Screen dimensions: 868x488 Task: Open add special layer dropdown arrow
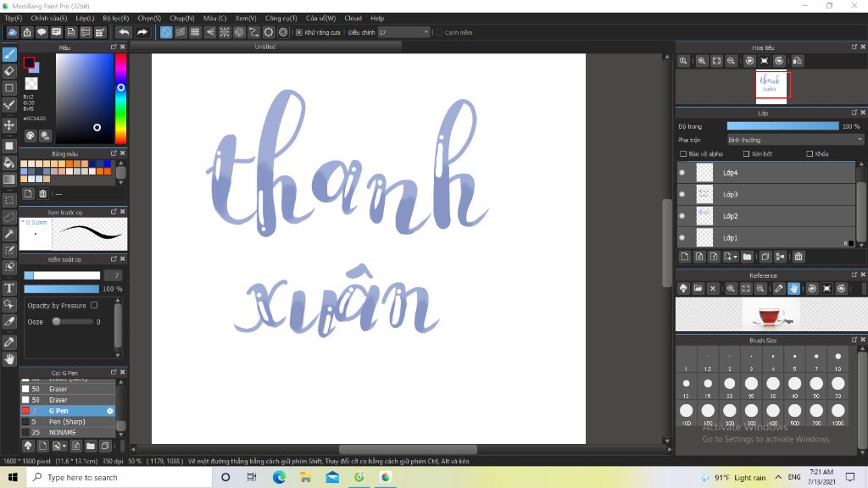[x=735, y=258]
